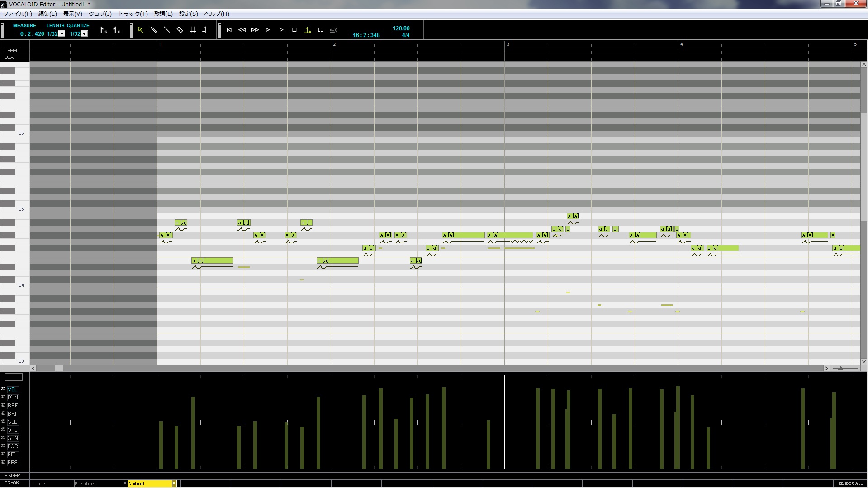Open the QUANTIZE 1/32 dropdown

coord(84,34)
